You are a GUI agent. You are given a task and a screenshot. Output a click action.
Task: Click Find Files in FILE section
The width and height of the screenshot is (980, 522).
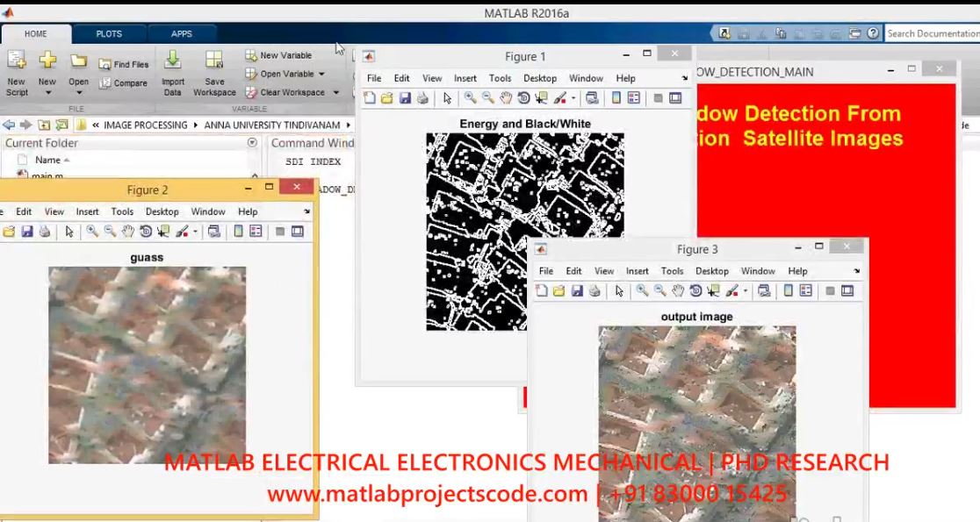(x=124, y=64)
